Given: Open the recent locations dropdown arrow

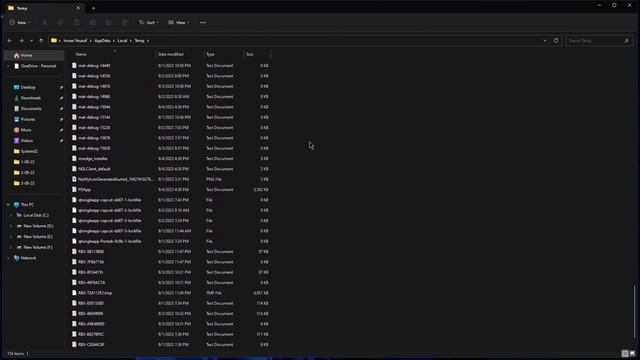Looking at the screenshot, I should point(31,41).
